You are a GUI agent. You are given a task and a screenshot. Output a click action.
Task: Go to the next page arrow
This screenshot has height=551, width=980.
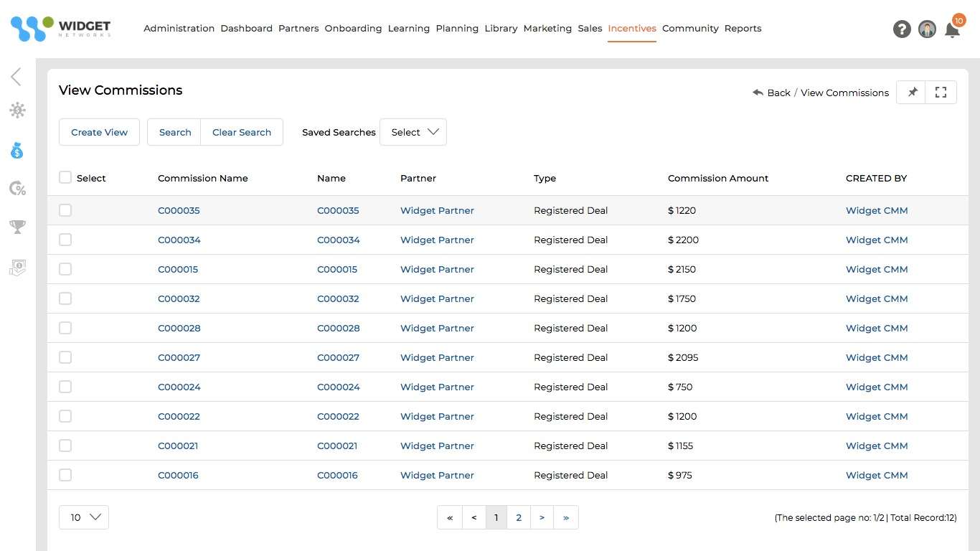542,517
